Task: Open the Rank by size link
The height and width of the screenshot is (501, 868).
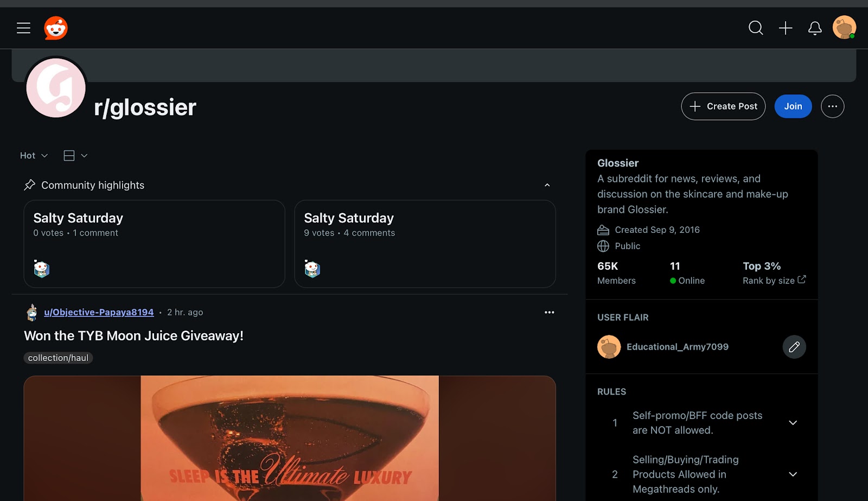Action: click(x=774, y=281)
